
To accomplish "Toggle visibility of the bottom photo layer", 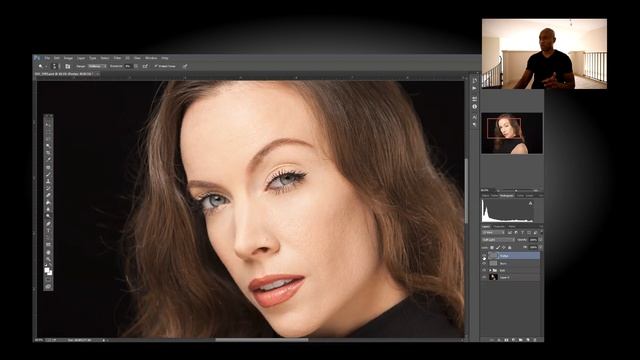I will click(x=484, y=277).
